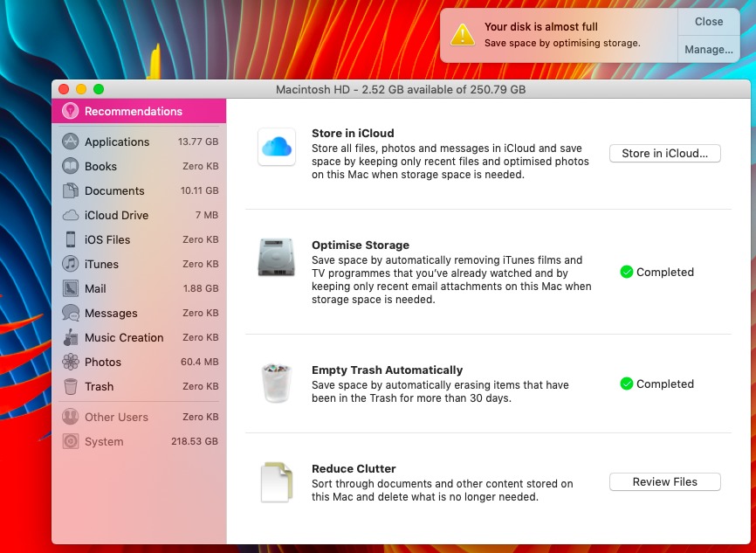Click the 'Your disk is almost full' notification title
Viewport: 756px width, 553px height.
[541, 26]
